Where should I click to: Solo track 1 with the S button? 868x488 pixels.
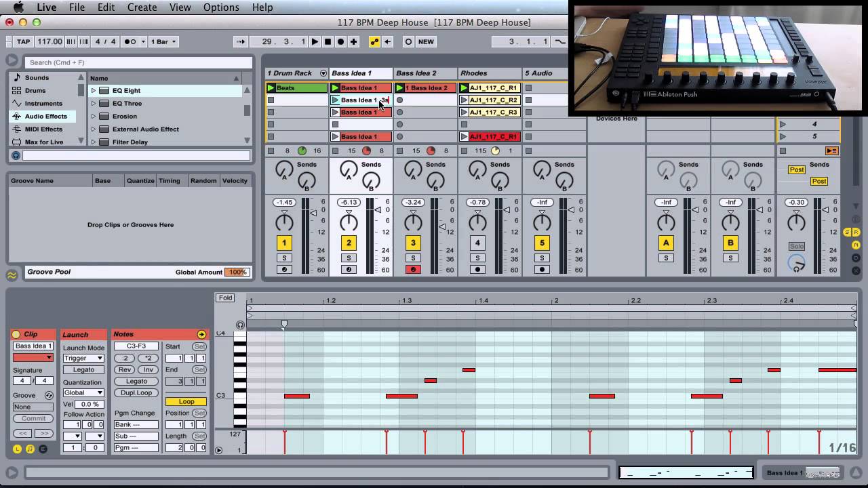pos(284,258)
